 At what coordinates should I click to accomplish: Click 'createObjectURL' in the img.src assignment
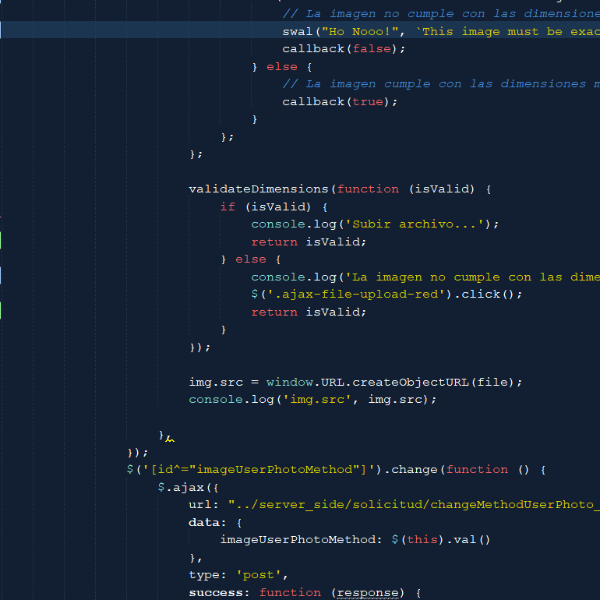click(411, 382)
